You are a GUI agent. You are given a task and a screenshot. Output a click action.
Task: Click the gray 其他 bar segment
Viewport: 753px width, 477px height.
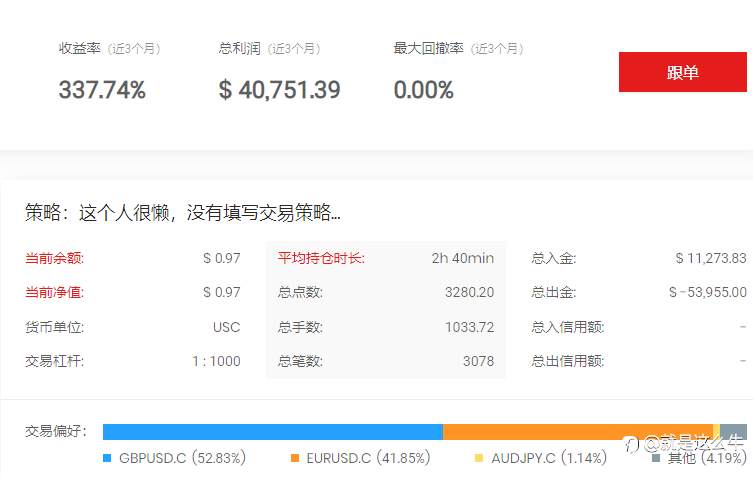[733, 432]
